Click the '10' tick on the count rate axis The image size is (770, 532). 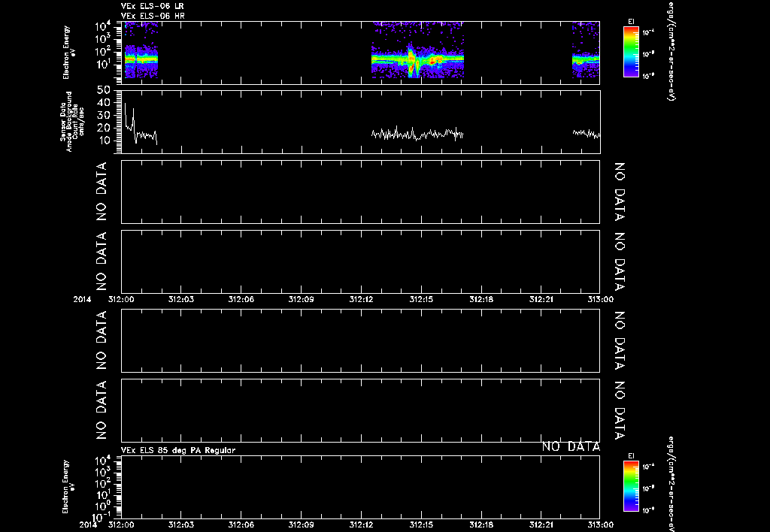(x=104, y=141)
